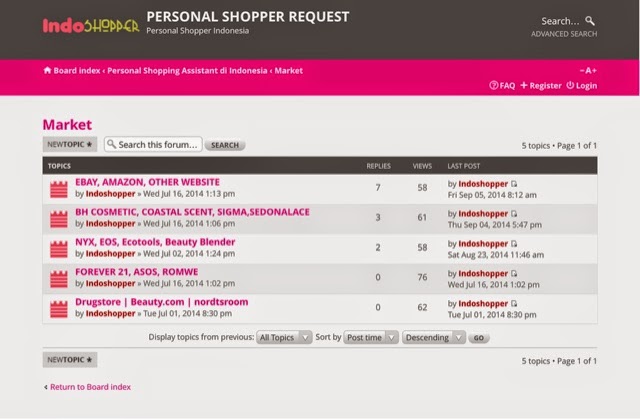
Task: Open the All Topics dropdown
Action: [284, 337]
